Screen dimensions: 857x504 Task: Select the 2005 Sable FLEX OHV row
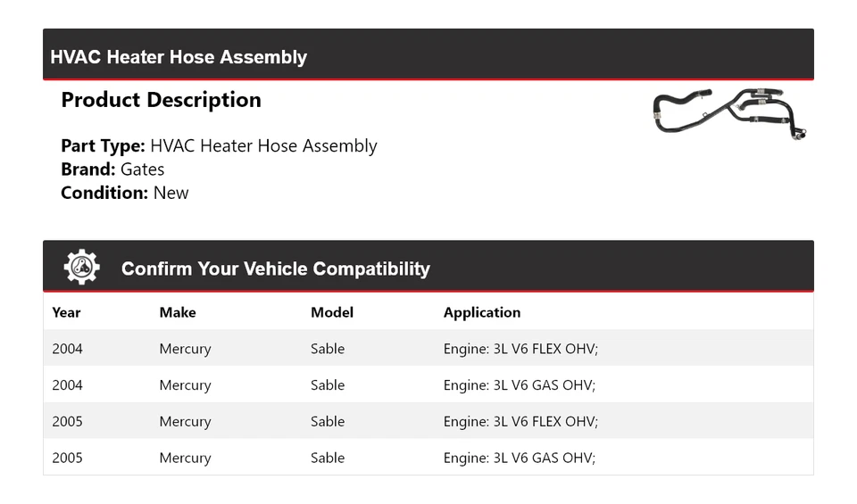tap(428, 421)
